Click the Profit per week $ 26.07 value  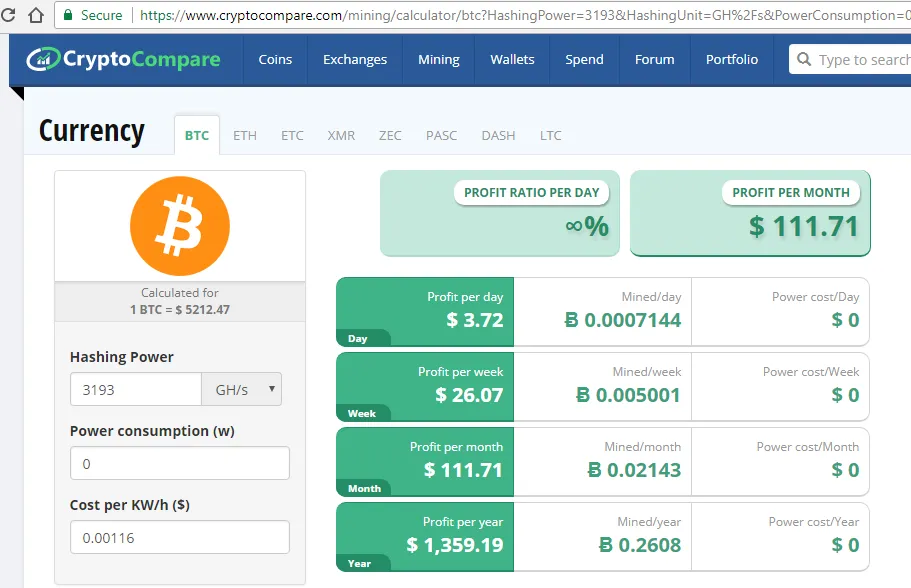tap(469, 395)
